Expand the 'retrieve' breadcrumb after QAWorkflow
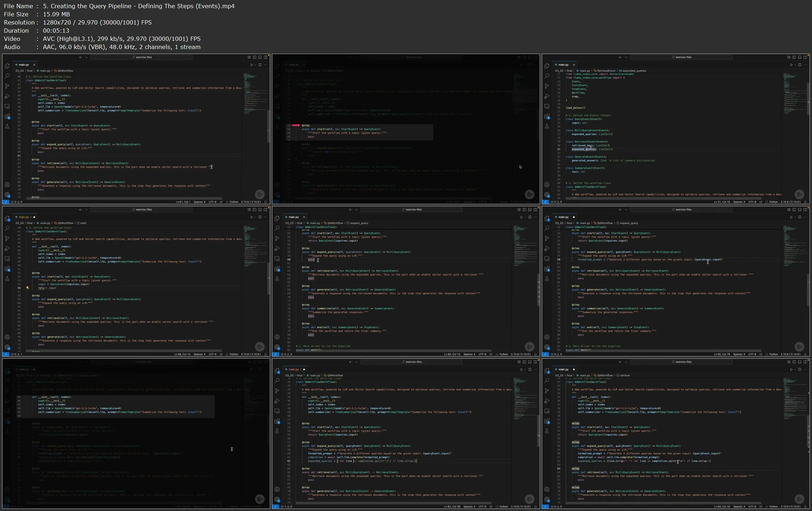The height and width of the screenshot is (511, 812). [623, 375]
